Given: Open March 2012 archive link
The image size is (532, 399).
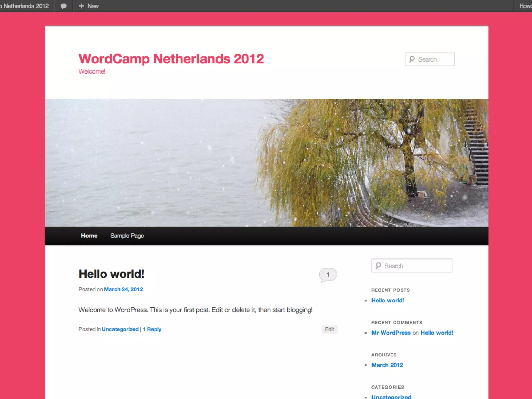Looking at the screenshot, I should click(387, 365).
